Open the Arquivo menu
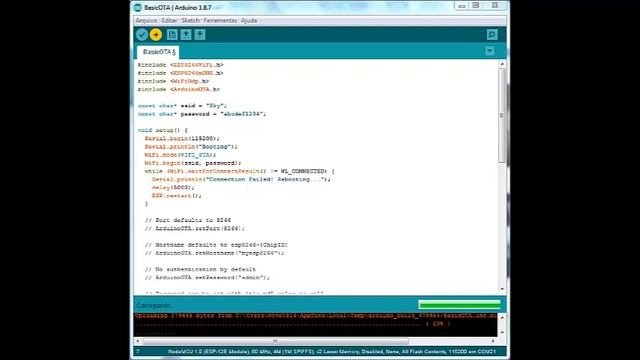640x360 pixels. click(146, 20)
